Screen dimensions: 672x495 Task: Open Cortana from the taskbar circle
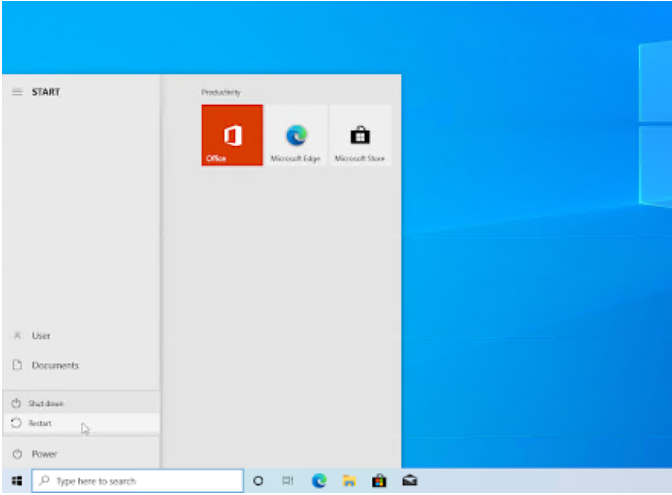[x=258, y=481]
